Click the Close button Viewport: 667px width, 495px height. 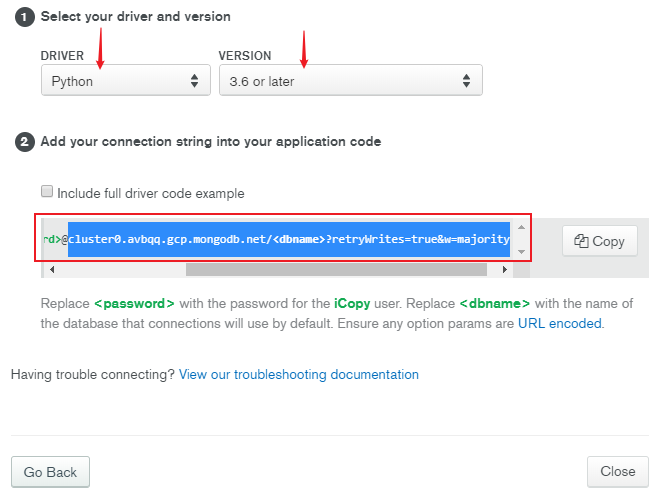(x=618, y=471)
